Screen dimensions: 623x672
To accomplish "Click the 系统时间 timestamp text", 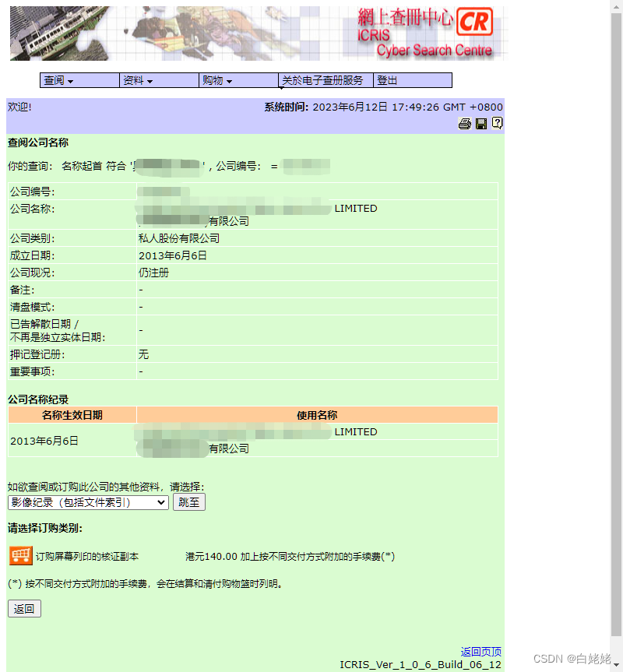I will (383, 107).
